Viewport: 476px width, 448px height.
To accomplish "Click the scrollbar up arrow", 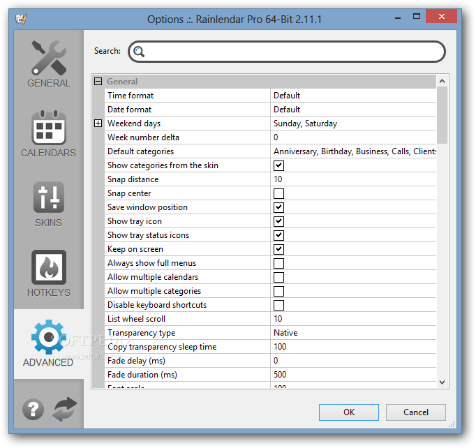I will 442,81.
